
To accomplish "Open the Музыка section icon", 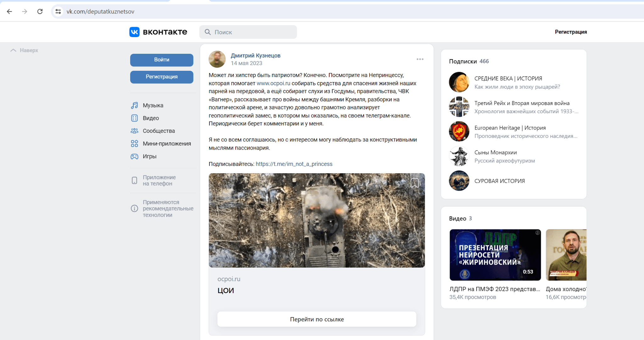I will point(134,105).
